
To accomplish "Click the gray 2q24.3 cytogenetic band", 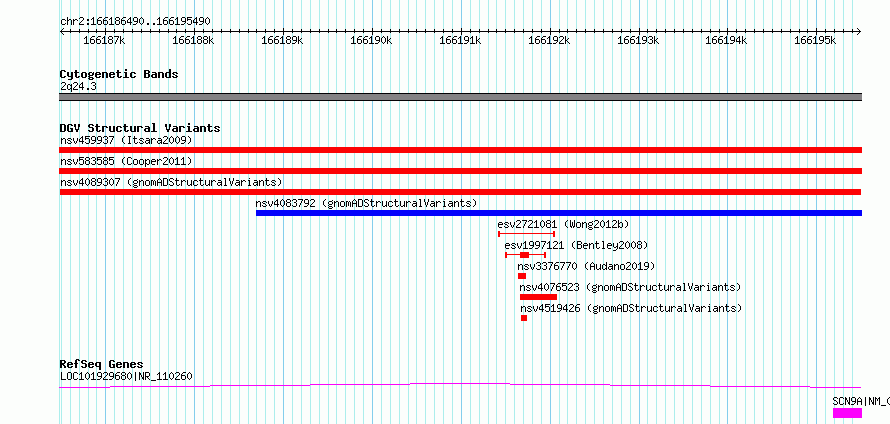I will click(x=460, y=97).
